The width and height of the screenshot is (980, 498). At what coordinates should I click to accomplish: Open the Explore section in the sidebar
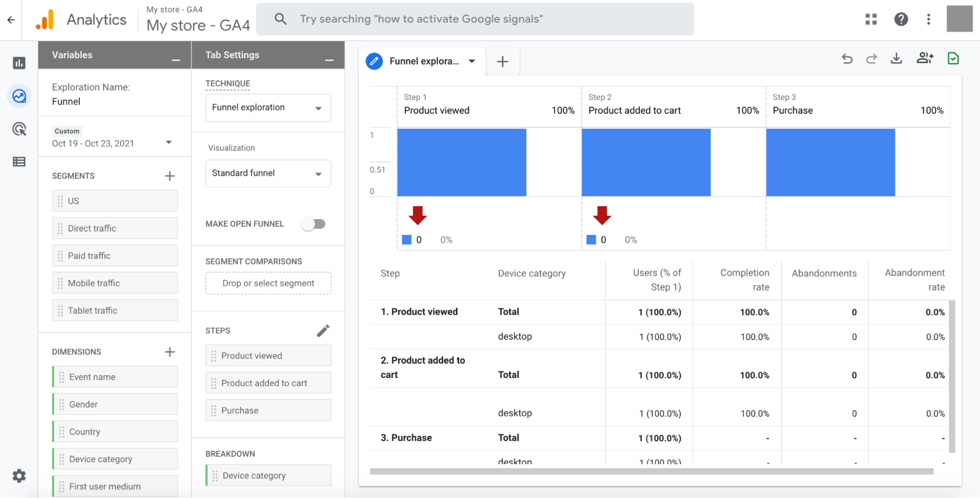(19, 96)
